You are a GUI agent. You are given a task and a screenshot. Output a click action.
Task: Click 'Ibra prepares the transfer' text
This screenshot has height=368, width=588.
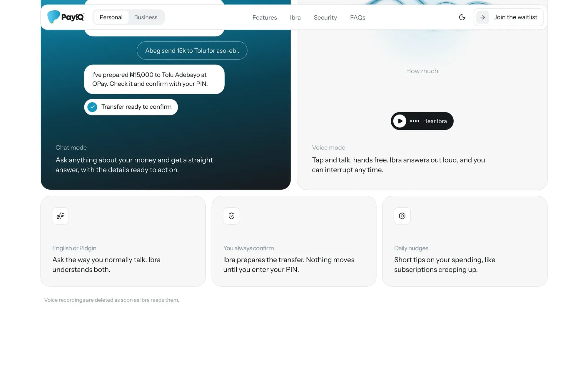click(289, 265)
